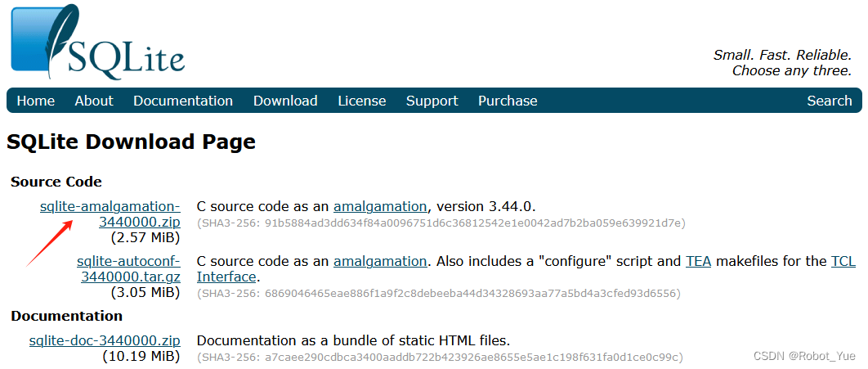The image size is (868, 369).
Task: Open the Home menu item
Action: click(x=36, y=101)
